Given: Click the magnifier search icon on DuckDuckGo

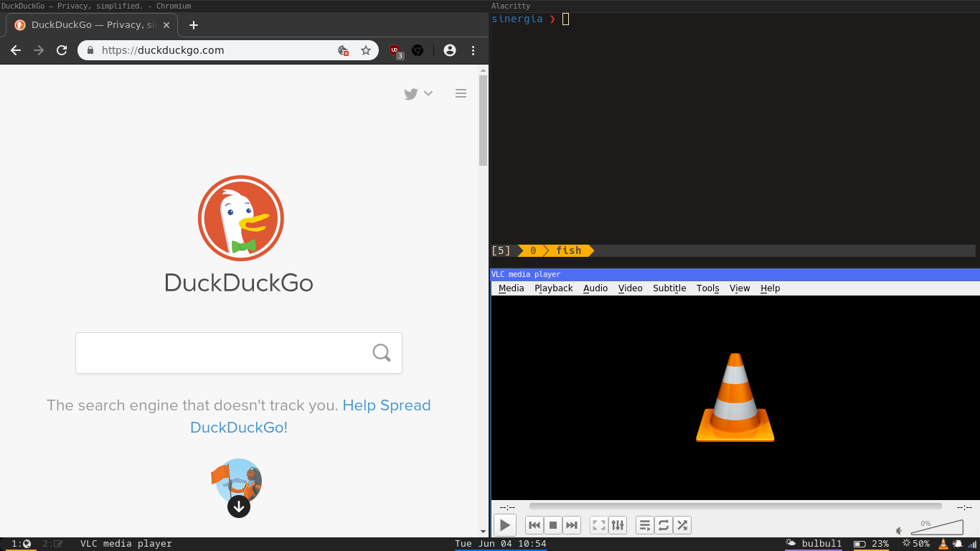Looking at the screenshot, I should click(x=382, y=352).
